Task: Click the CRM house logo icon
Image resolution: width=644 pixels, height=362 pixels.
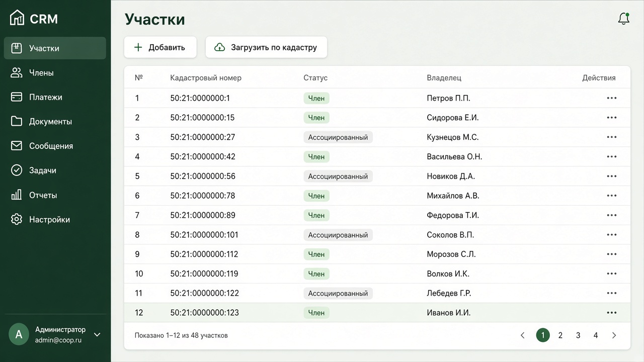Action: pyautogui.click(x=17, y=18)
